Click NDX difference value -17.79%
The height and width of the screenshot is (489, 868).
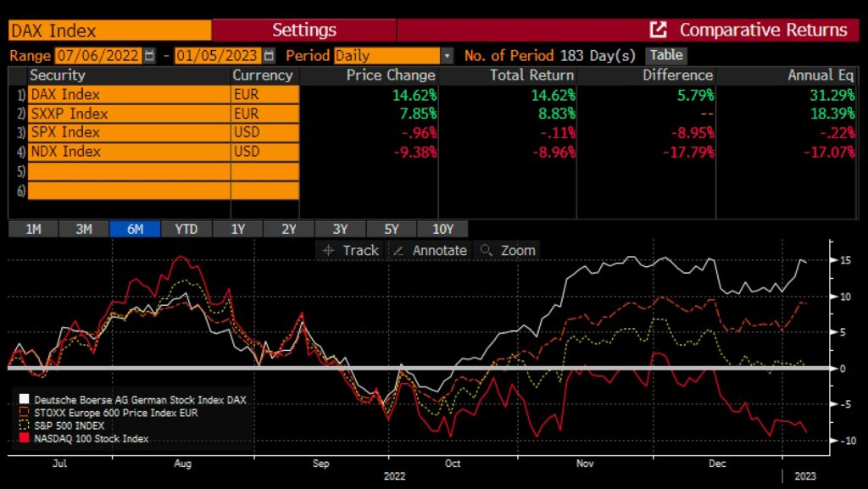pos(688,152)
